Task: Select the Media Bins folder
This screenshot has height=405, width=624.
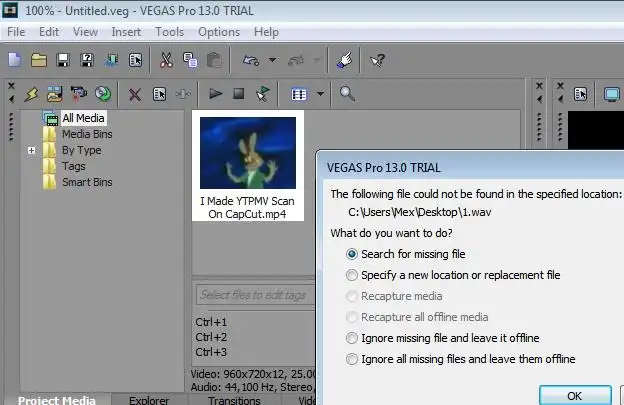Action: click(x=87, y=134)
